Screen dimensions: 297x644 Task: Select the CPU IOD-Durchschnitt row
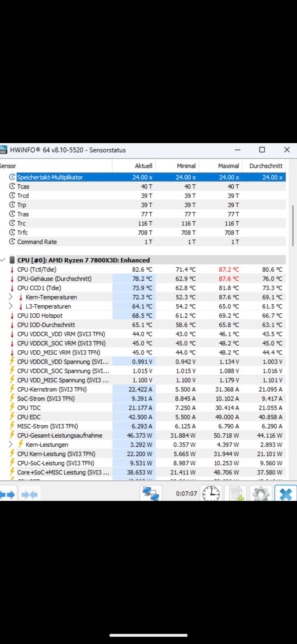click(147, 325)
